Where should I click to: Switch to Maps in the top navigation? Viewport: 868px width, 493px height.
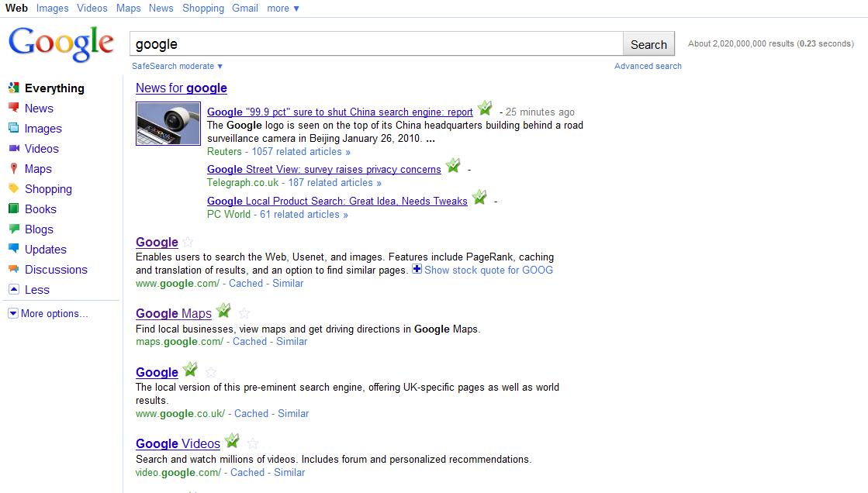[129, 9]
